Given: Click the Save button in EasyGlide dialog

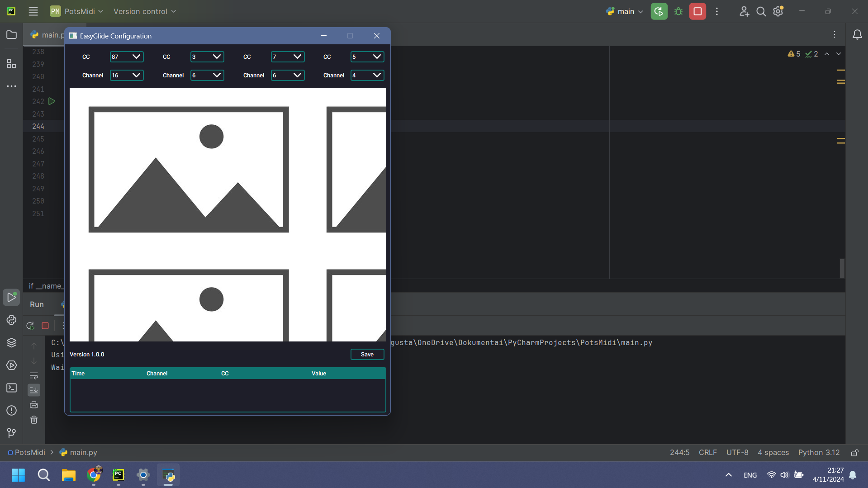Looking at the screenshot, I should pos(367,354).
